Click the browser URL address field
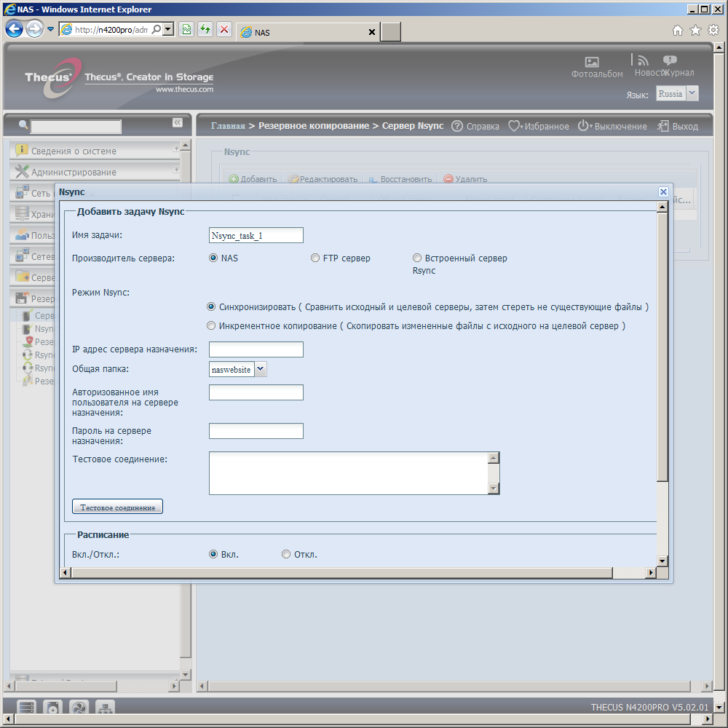The width and height of the screenshot is (728, 728). pos(111,30)
